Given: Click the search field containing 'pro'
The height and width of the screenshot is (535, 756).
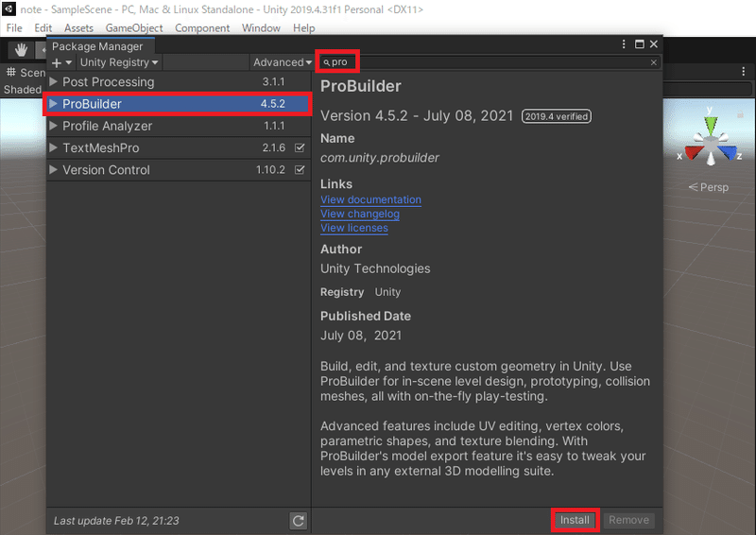Looking at the screenshot, I should click(489, 62).
